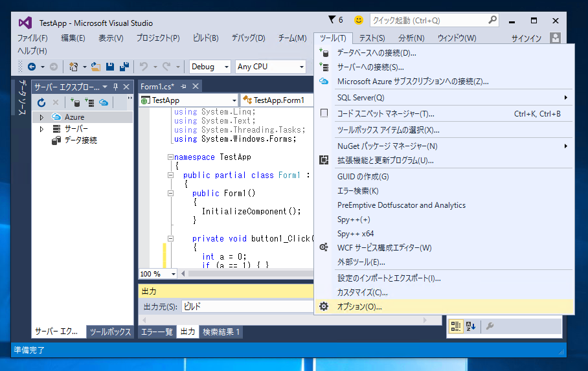Select GUID の作成(G) menu item
Viewport: 588px width, 371px height.
click(444, 176)
